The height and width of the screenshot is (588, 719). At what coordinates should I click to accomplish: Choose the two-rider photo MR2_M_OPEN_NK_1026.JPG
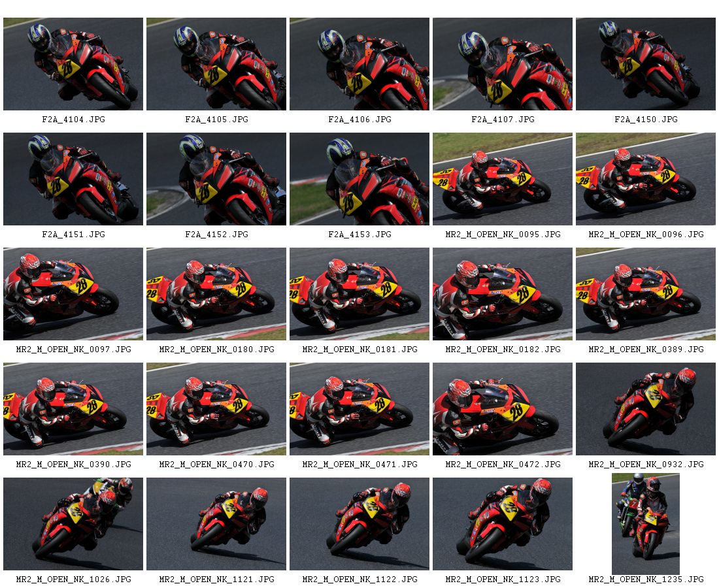pyautogui.click(x=73, y=524)
